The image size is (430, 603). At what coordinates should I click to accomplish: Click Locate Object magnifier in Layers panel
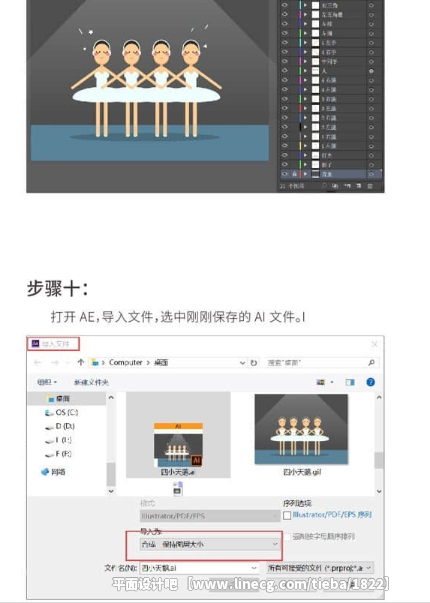(x=325, y=186)
